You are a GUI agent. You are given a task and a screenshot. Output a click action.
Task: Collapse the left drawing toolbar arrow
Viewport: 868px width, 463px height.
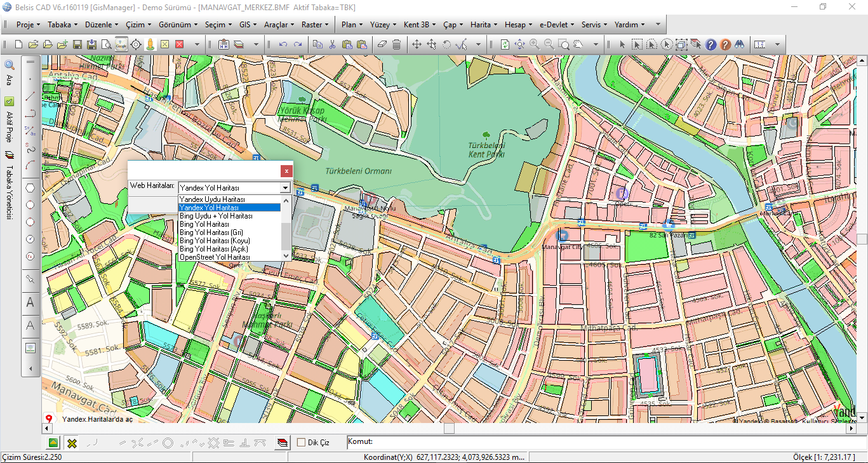30,369
